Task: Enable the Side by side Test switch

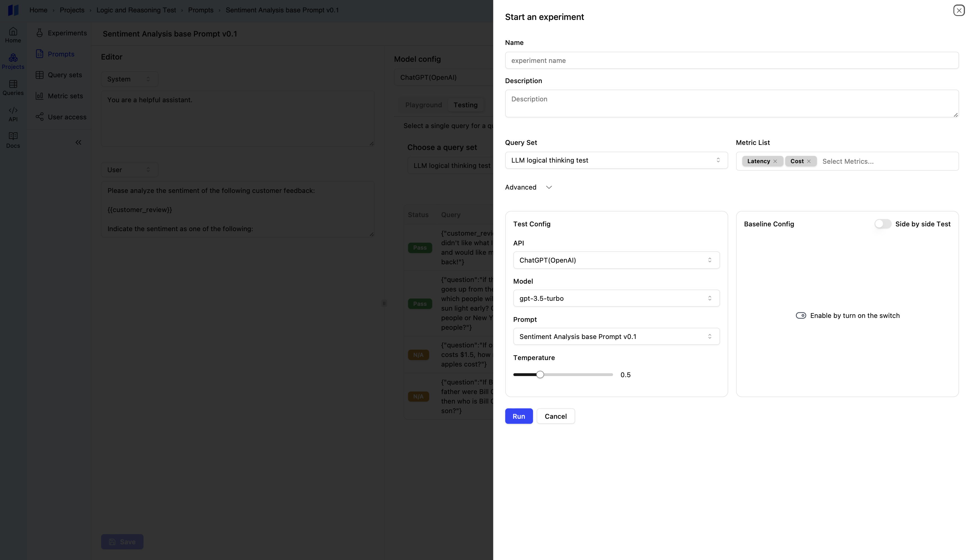Action: click(882, 224)
